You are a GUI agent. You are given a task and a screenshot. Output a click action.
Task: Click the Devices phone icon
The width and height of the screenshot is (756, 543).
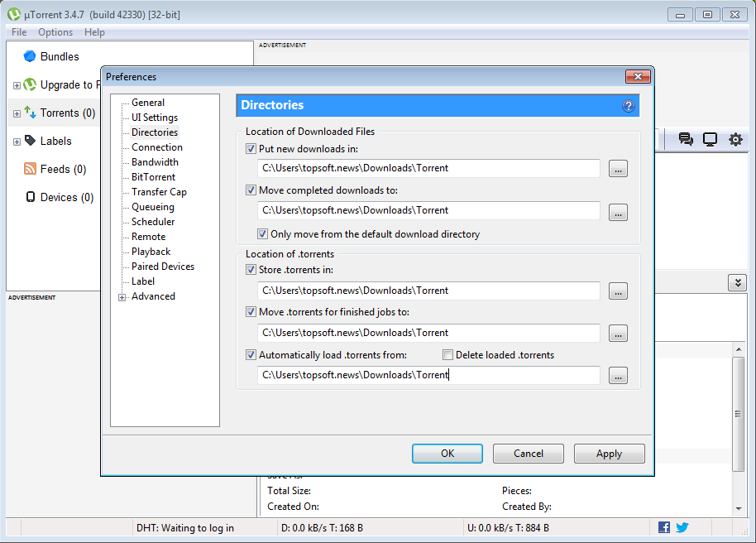pyautogui.click(x=31, y=197)
